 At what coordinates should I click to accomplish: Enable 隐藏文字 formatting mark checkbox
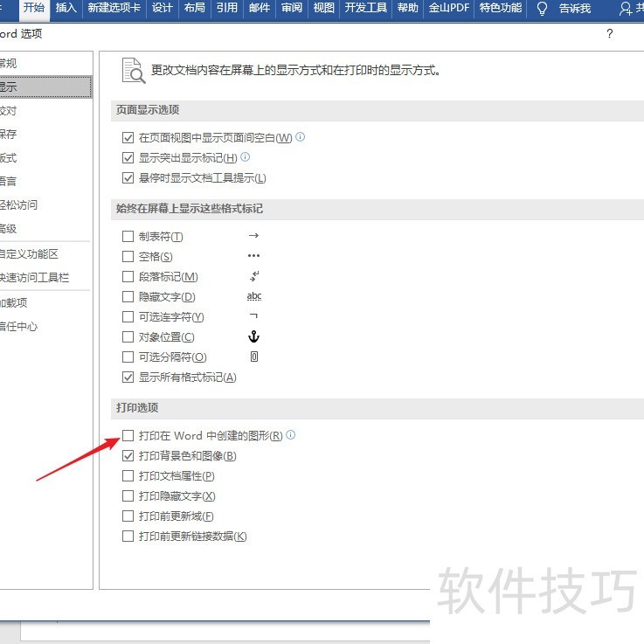pyautogui.click(x=128, y=296)
